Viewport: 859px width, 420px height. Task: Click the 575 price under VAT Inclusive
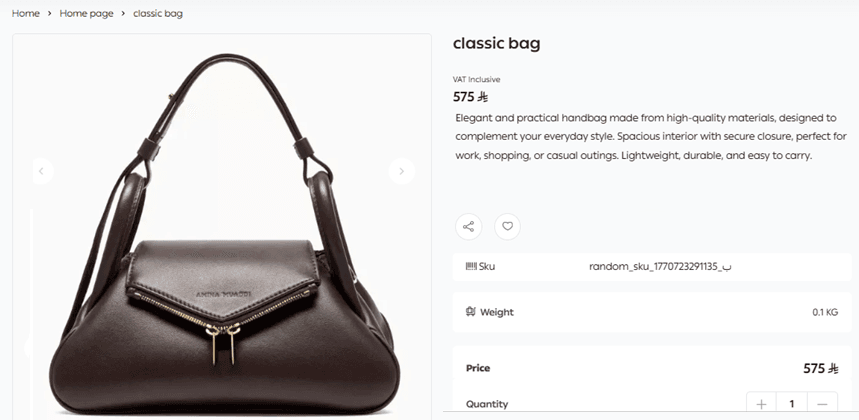pos(470,98)
